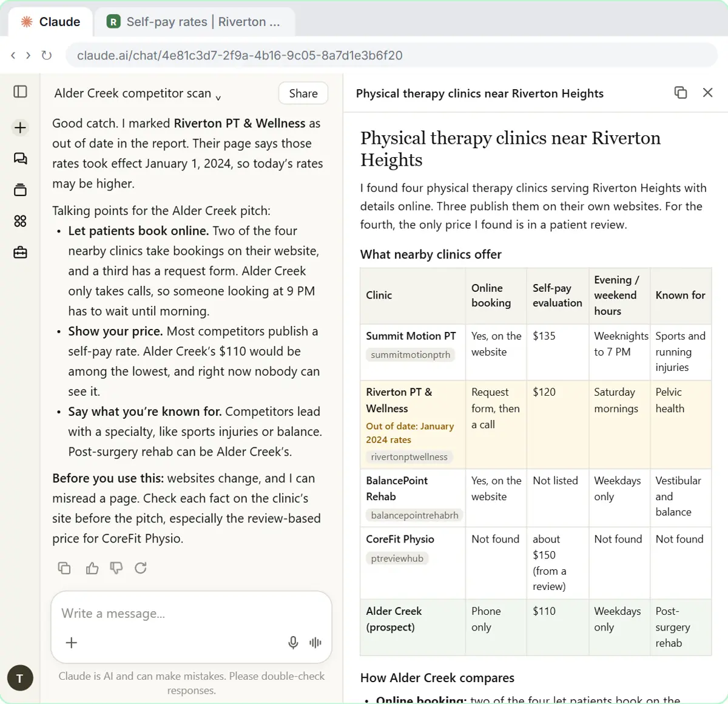Switch to Self-pay rates Riverton tab
Viewport: 728px width, 704px height.
coord(194,22)
